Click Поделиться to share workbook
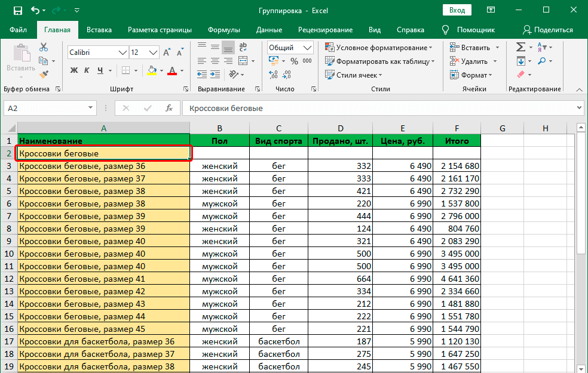 548,30
